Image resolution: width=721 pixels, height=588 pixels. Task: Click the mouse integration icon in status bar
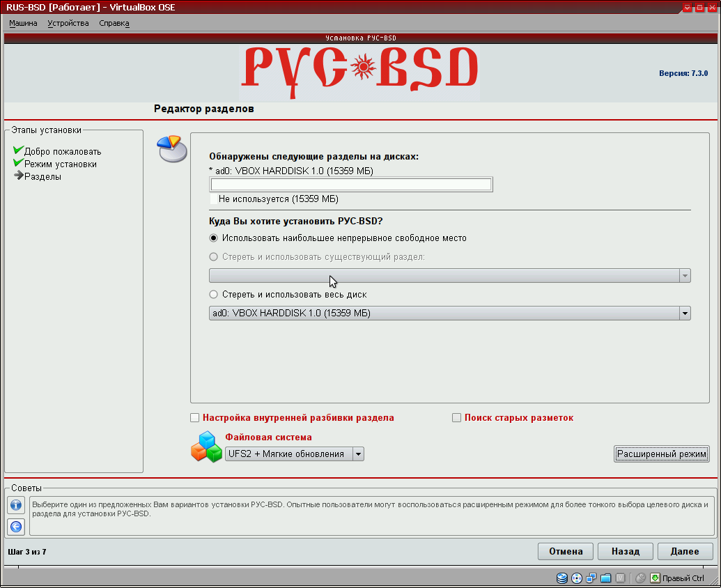pyautogui.click(x=640, y=578)
